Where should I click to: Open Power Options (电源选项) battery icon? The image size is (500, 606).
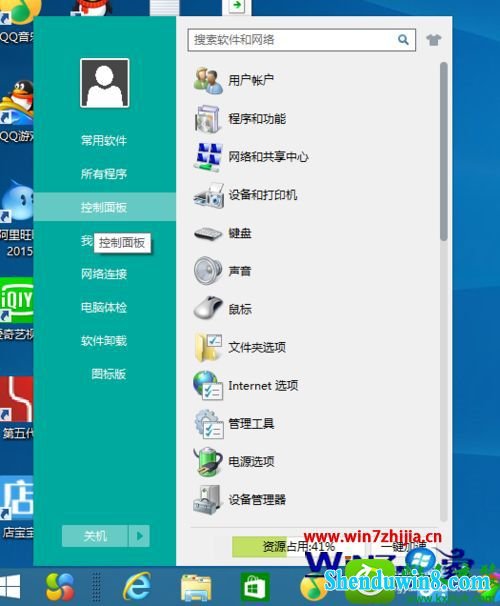208,461
